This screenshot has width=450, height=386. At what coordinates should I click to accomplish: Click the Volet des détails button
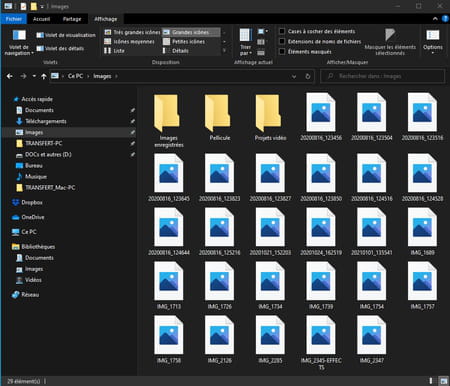[x=60, y=48]
